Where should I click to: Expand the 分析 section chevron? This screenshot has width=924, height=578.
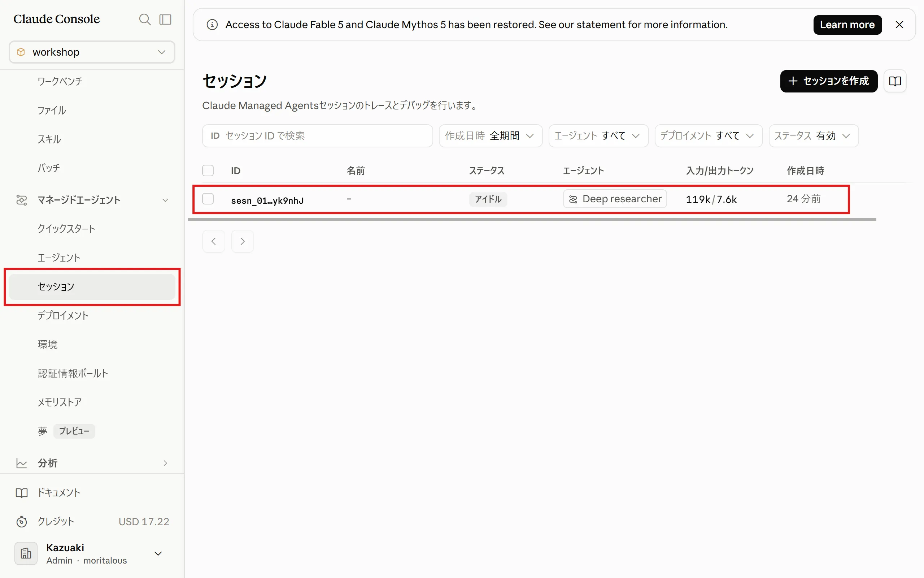pos(165,463)
